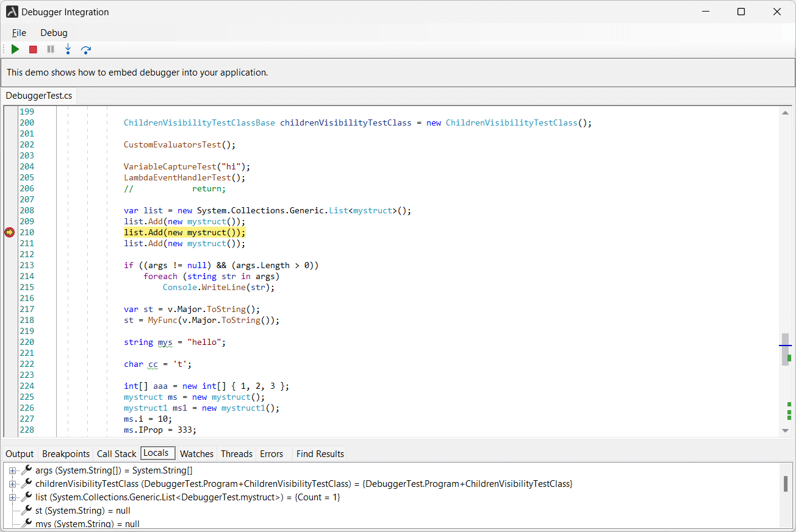796x532 pixels.
Task: Open the Debug menu
Action: 54,33
